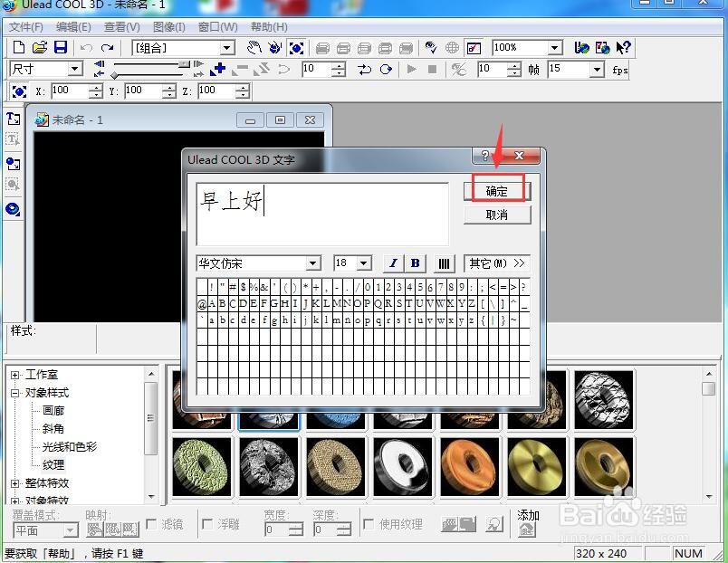
Task: Select 画廊 in the tree
Action: tap(53, 411)
